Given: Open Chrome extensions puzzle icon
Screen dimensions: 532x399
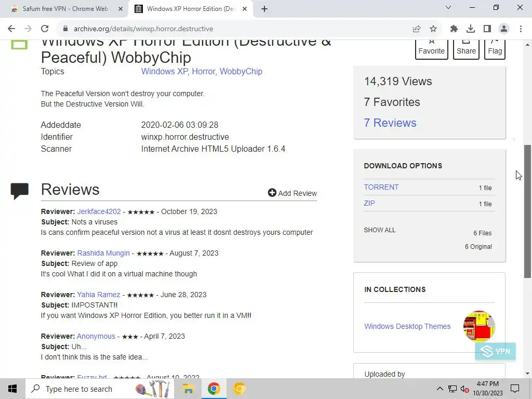Looking at the screenshot, I should click(x=454, y=29).
